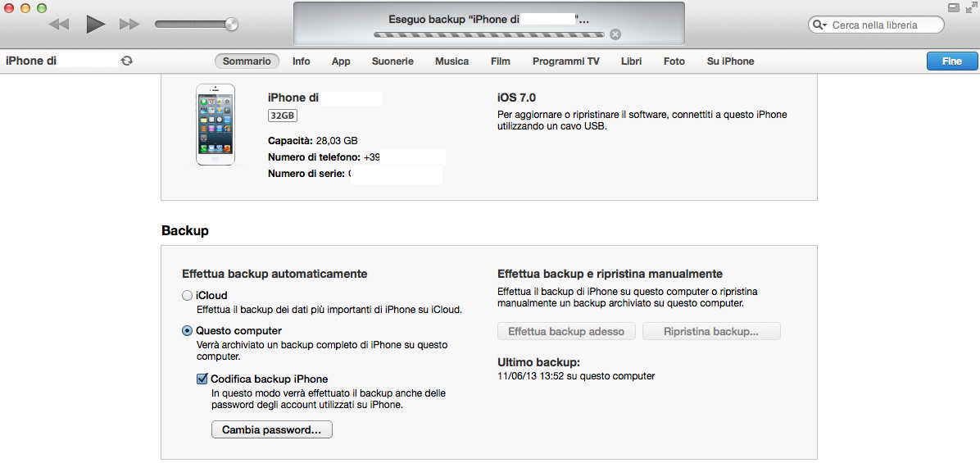
Task: Click the Ripristina backup button
Action: (710, 332)
